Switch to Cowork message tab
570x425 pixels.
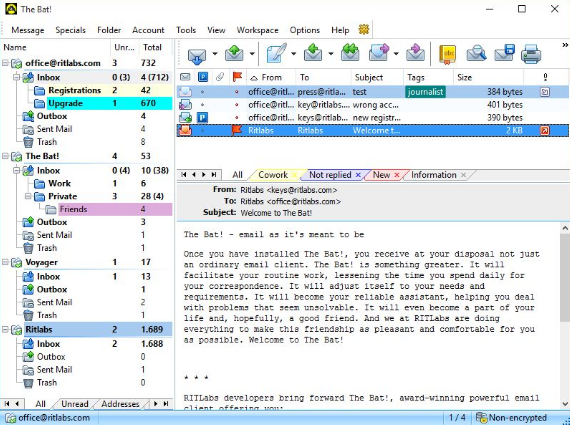(x=273, y=175)
